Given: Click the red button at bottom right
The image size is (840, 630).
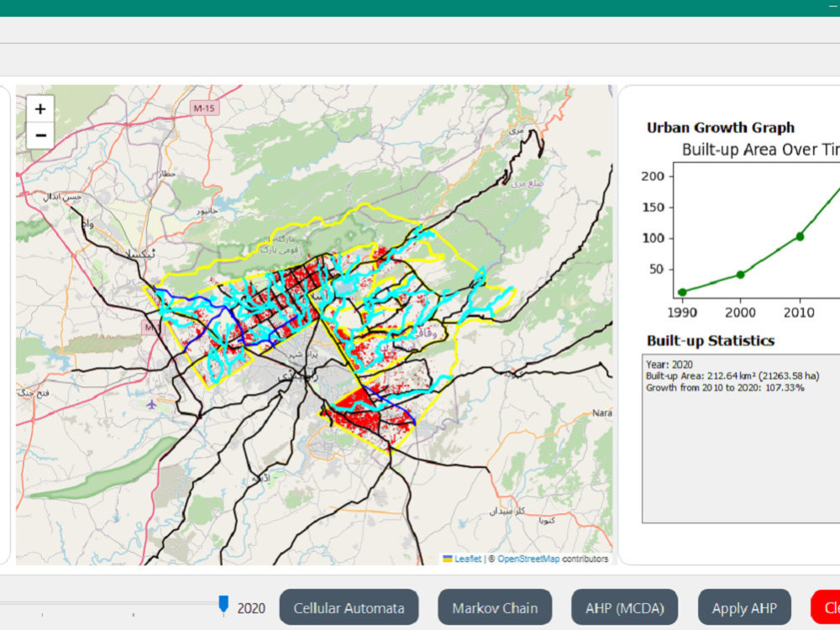Looking at the screenshot, I should tap(826, 607).
